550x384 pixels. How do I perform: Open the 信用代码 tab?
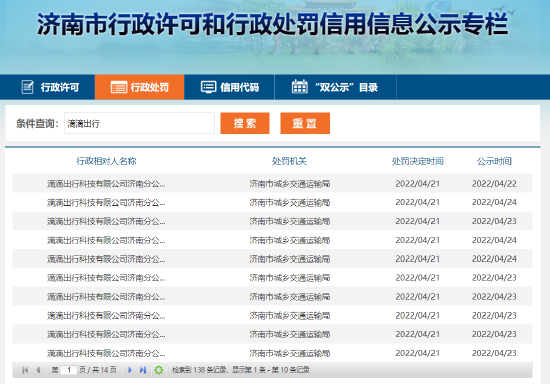click(x=229, y=87)
